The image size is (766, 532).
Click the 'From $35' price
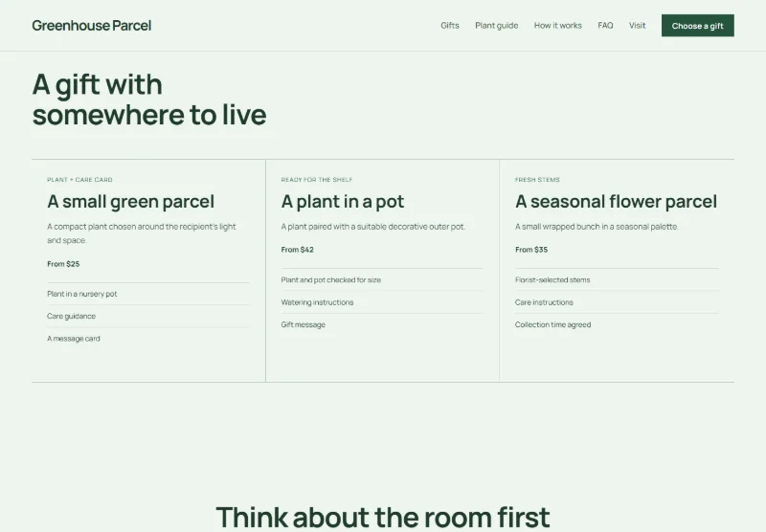531,250
